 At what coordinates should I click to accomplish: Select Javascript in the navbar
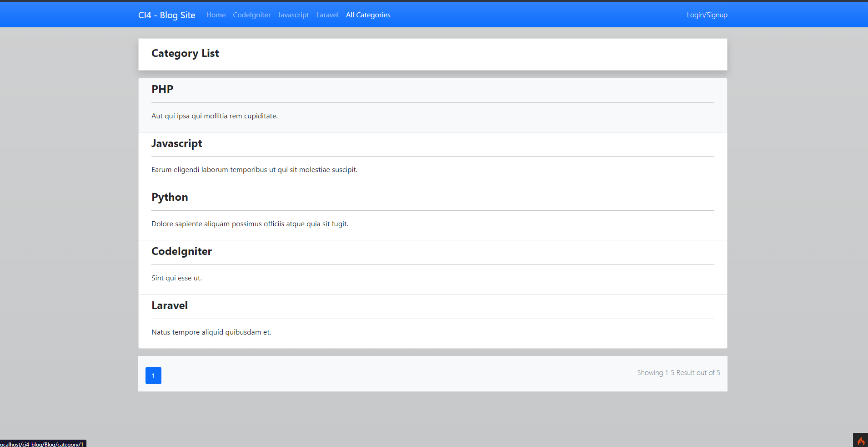[293, 15]
